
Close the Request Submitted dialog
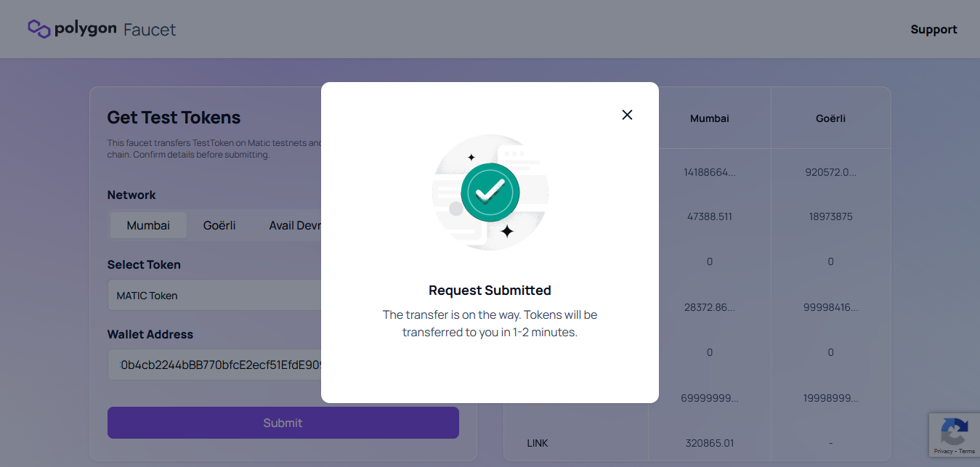(627, 115)
